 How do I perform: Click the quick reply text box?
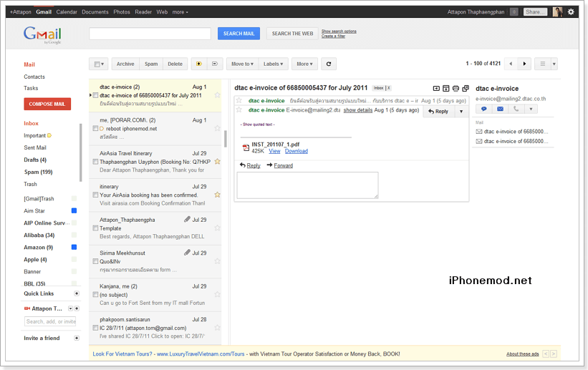pyautogui.click(x=307, y=185)
